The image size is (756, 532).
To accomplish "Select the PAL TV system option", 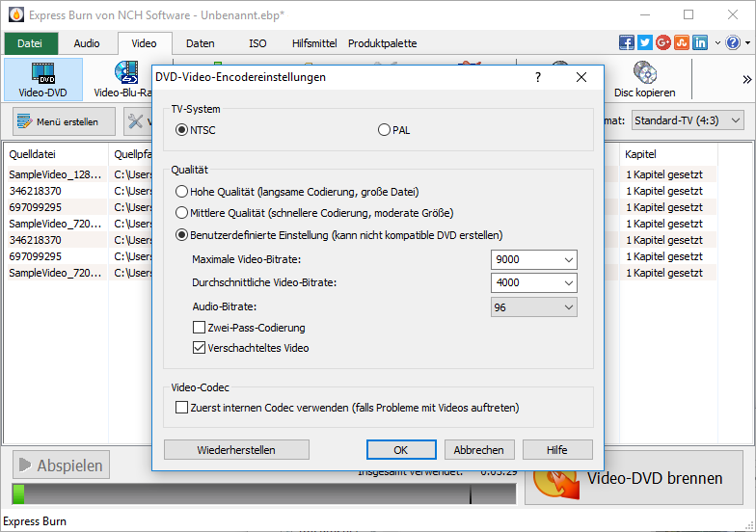I will (x=385, y=130).
